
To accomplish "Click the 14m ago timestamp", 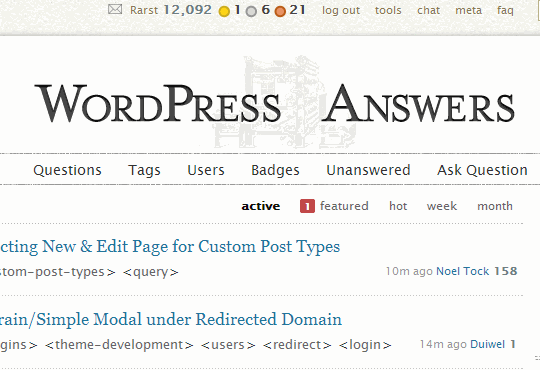I will tap(443, 344).
